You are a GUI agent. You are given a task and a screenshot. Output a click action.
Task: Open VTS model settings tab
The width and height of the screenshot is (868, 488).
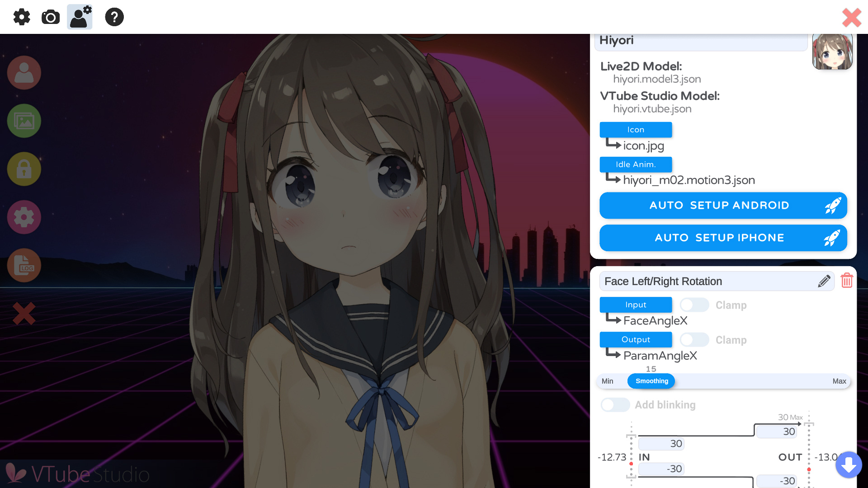[80, 17]
